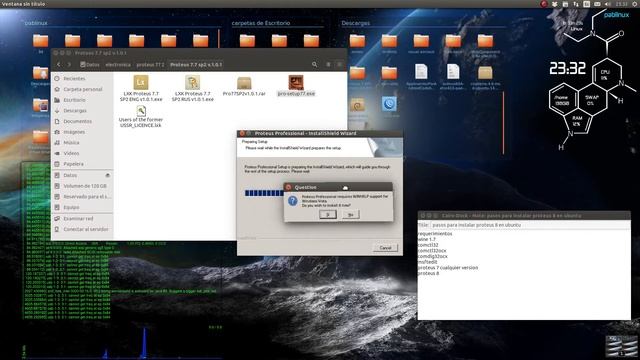Screen dimensions: 640x360
Task: Select the USSR_LICENCE.lxk file
Action: point(141,117)
